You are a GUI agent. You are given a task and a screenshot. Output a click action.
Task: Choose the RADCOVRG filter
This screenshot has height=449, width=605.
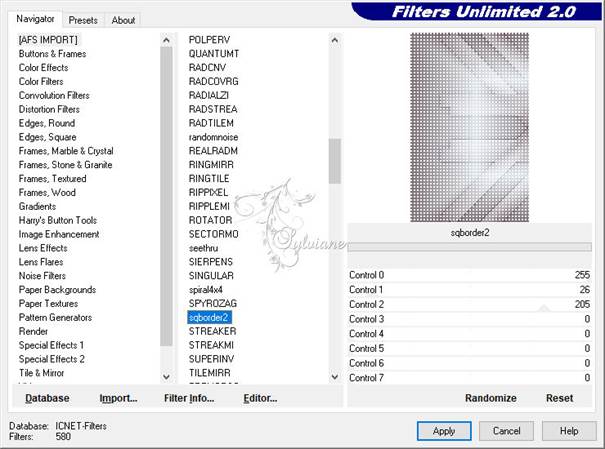[x=213, y=81]
